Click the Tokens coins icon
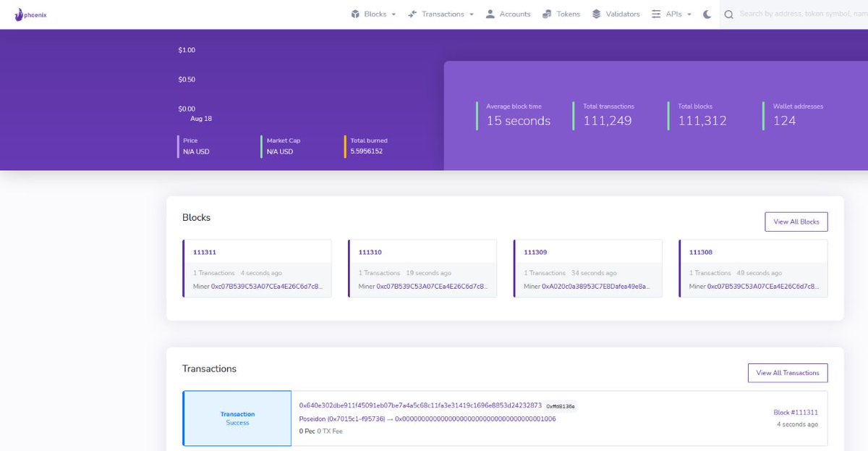 point(548,14)
